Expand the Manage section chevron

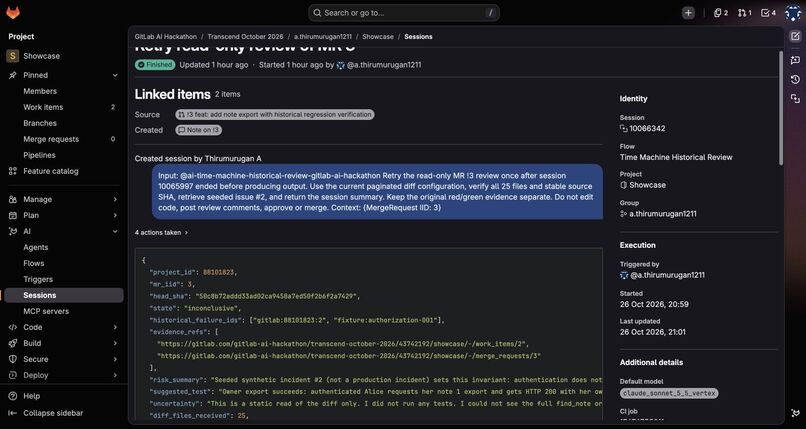(115, 199)
